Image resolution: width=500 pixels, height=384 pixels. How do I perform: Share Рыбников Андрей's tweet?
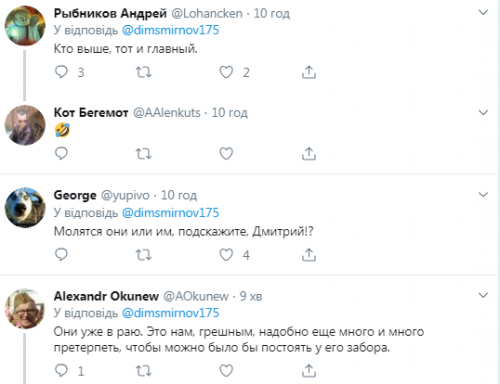coord(309,72)
